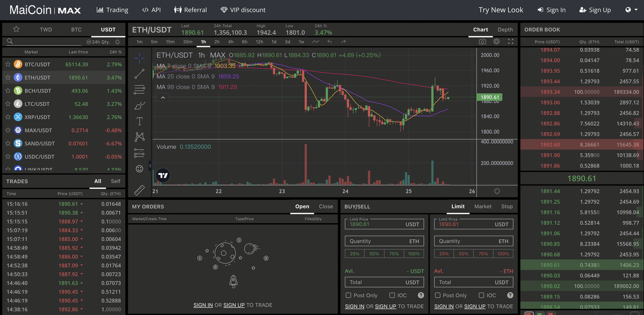
Task: Enter fullscreen chart mode
Action: [511, 42]
